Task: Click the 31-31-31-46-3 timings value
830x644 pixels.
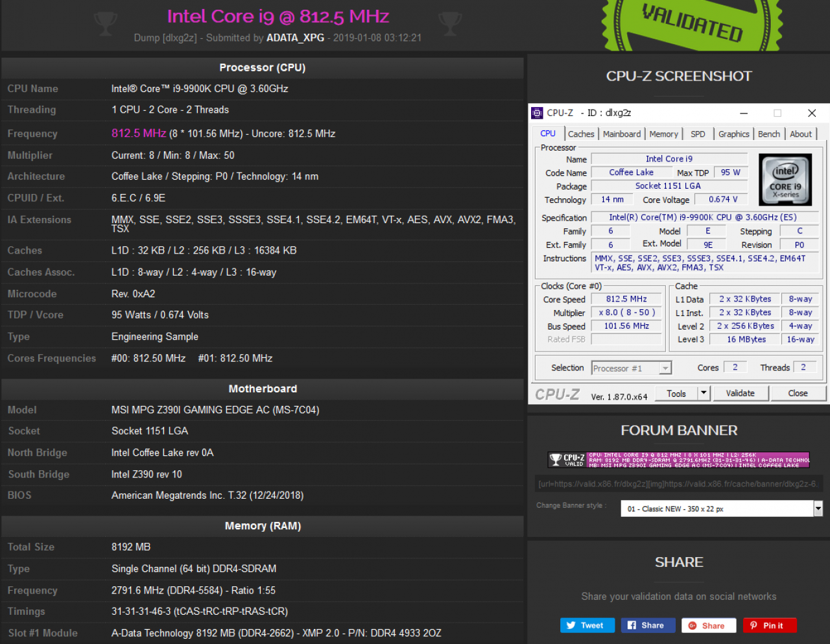Action: [x=200, y=612]
